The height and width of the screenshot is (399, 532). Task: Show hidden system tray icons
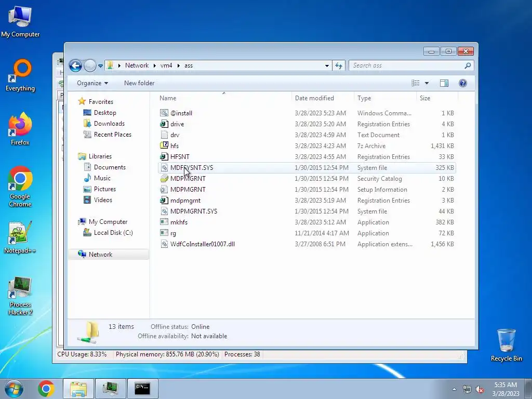click(454, 390)
